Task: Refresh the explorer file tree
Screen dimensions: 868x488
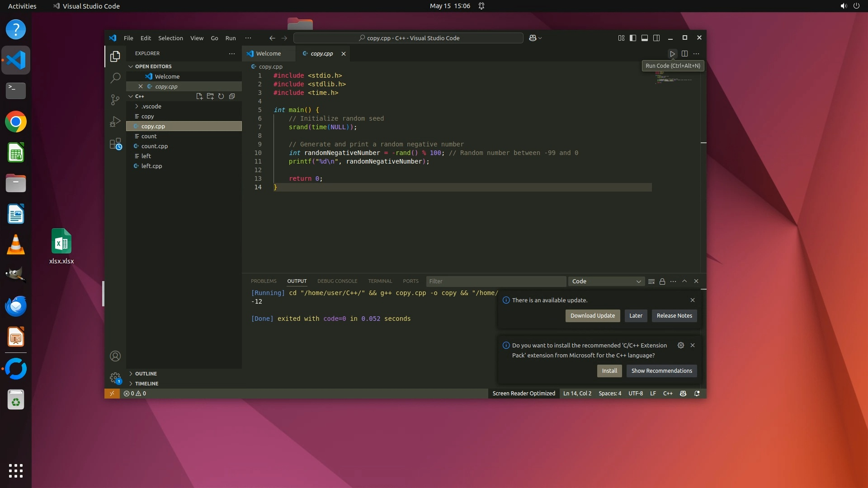Action: coord(221,96)
